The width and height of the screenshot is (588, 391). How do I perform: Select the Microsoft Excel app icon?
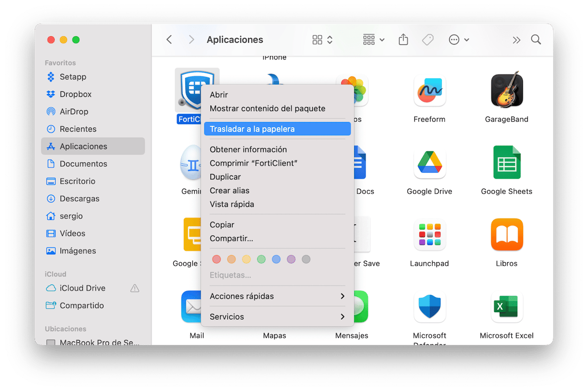(x=507, y=307)
